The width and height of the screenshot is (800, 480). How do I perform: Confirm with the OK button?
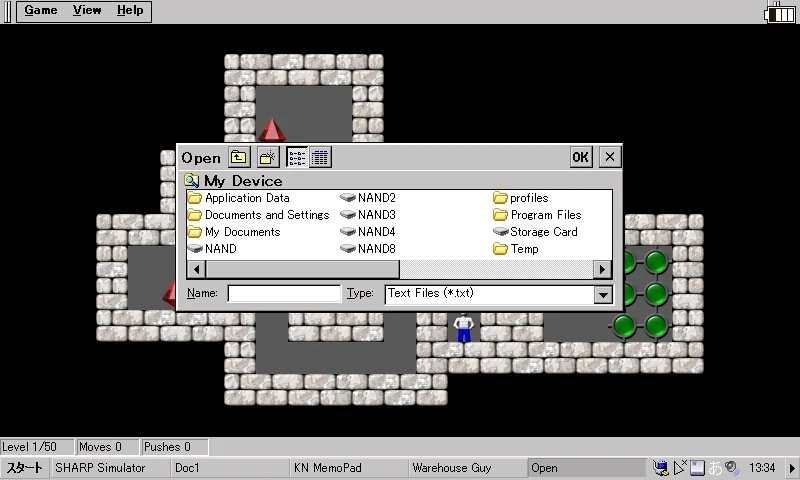coord(581,157)
